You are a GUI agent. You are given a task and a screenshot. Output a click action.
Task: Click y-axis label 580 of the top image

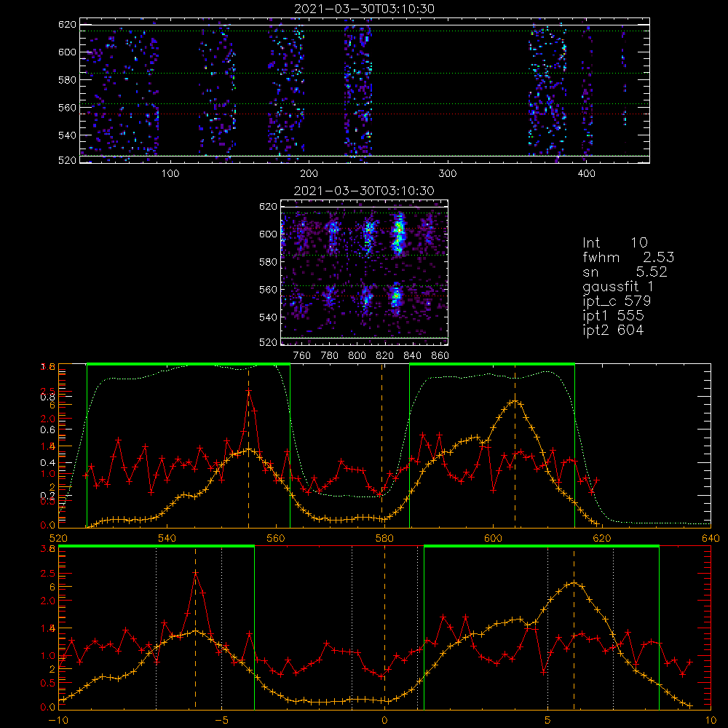(x=67, y=80)
